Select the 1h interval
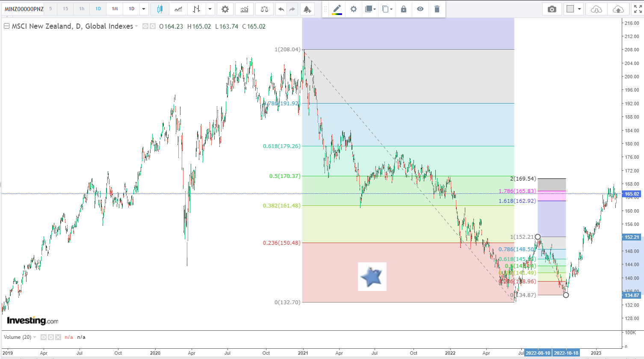This screenshot has width=644, height=359. pos(82,9)
